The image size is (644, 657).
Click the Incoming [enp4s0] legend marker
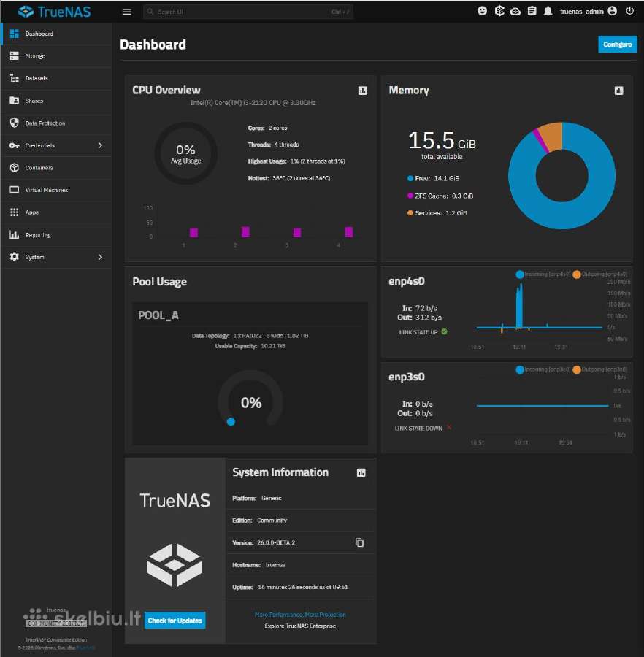(520, 274)
